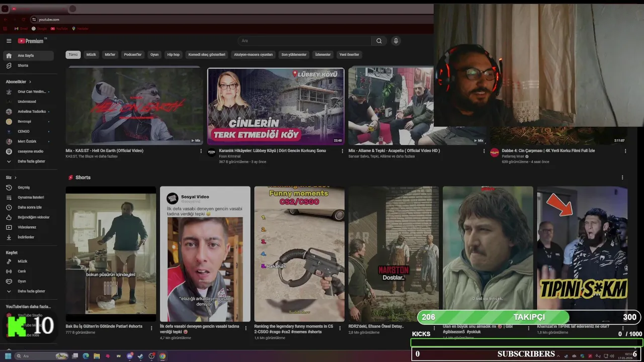Open Geçmiş history
This screenshot has height=362, width=644.
(x=28, y=188)
